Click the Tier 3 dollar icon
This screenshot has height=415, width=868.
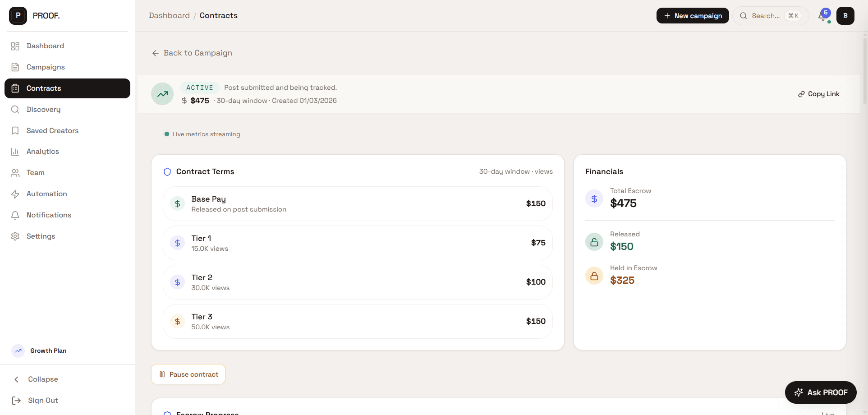click(x=177, y=322)
